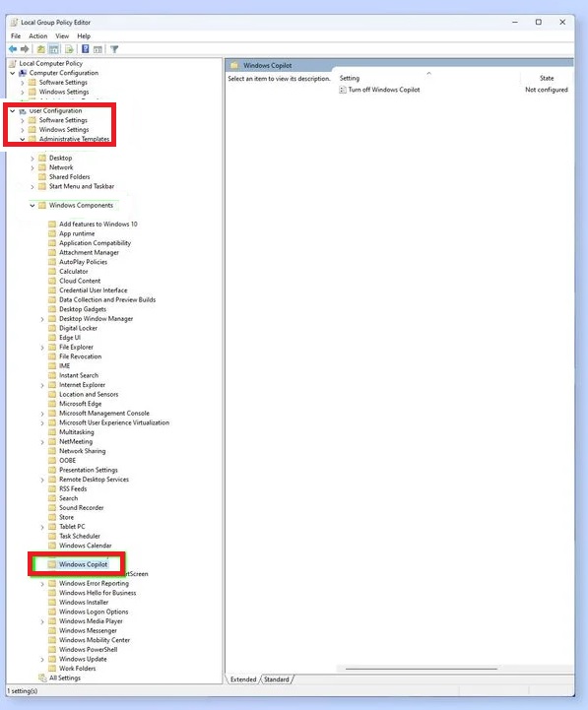Click the OOBE folder icon
Viewport: 588px width, 710px height.
click(52, 460)
